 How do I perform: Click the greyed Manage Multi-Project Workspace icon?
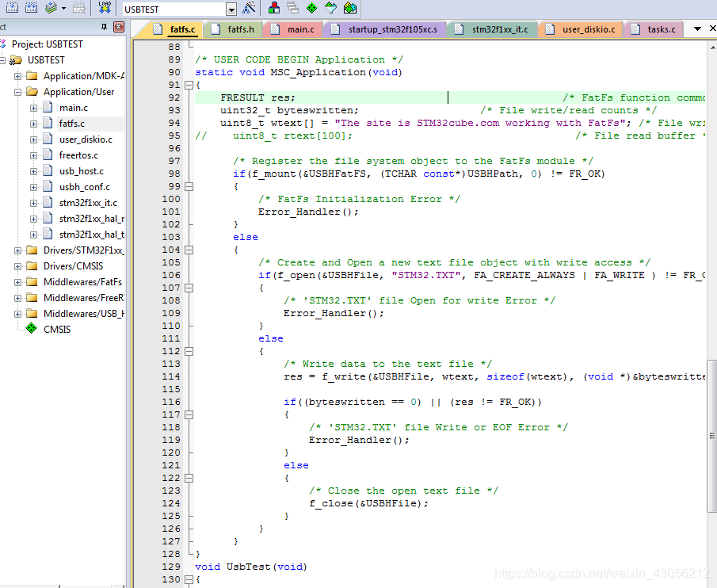(292, 7)
